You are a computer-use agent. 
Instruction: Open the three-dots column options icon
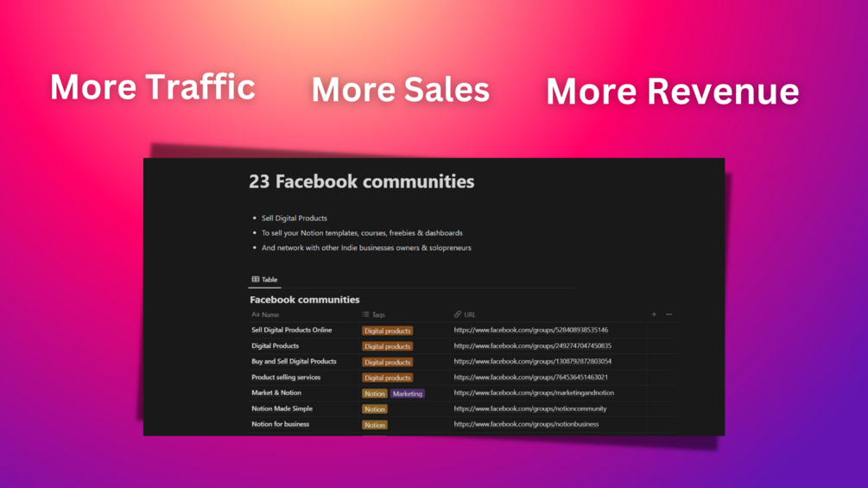(668, 314)
